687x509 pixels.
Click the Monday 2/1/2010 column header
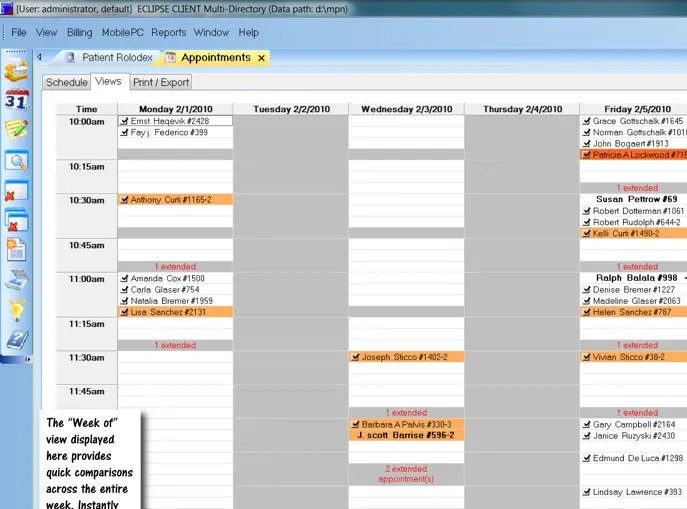pos(175,109)
